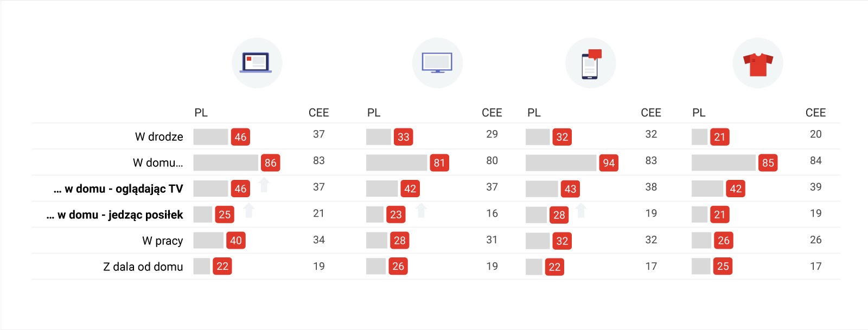Click the red 94 value badge
This screenshot has height=330, width=868.
click(x=609, y=163)
